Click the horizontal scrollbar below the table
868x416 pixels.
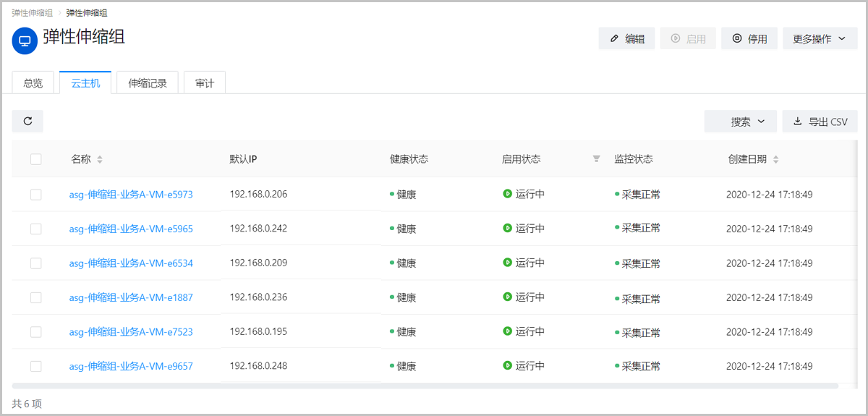click(425, 386)
